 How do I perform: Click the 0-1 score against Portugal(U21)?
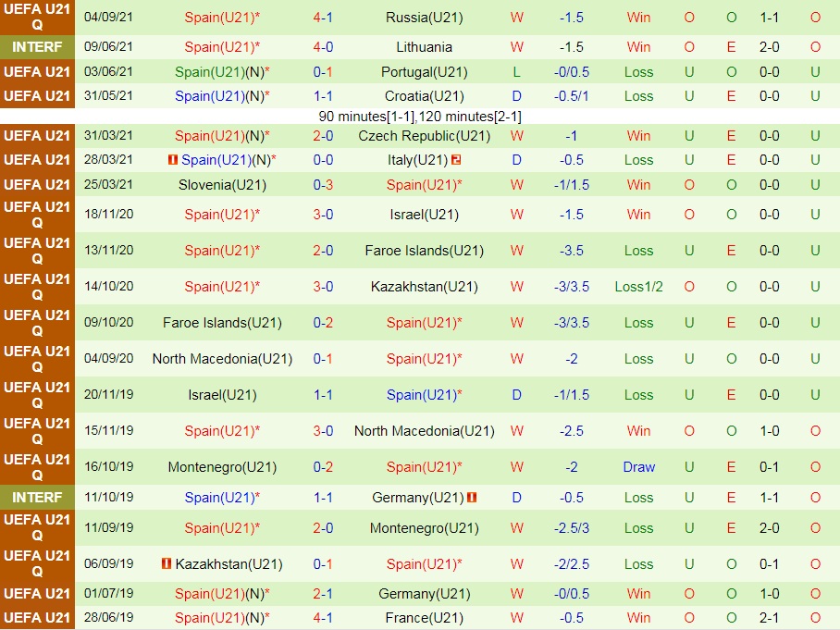(323, 72)
